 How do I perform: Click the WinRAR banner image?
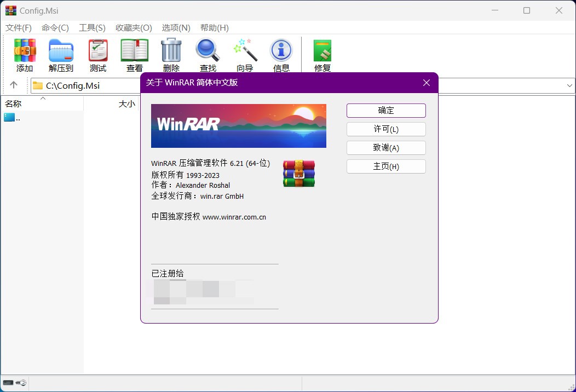click(239, 125)
